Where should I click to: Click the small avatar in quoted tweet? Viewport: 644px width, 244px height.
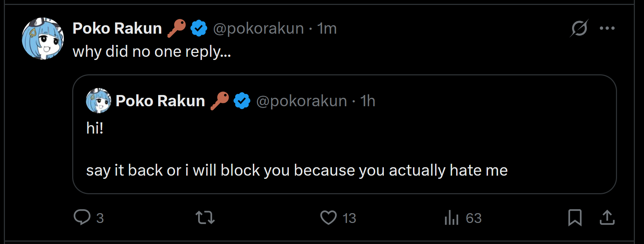click(x=99, y=101)
